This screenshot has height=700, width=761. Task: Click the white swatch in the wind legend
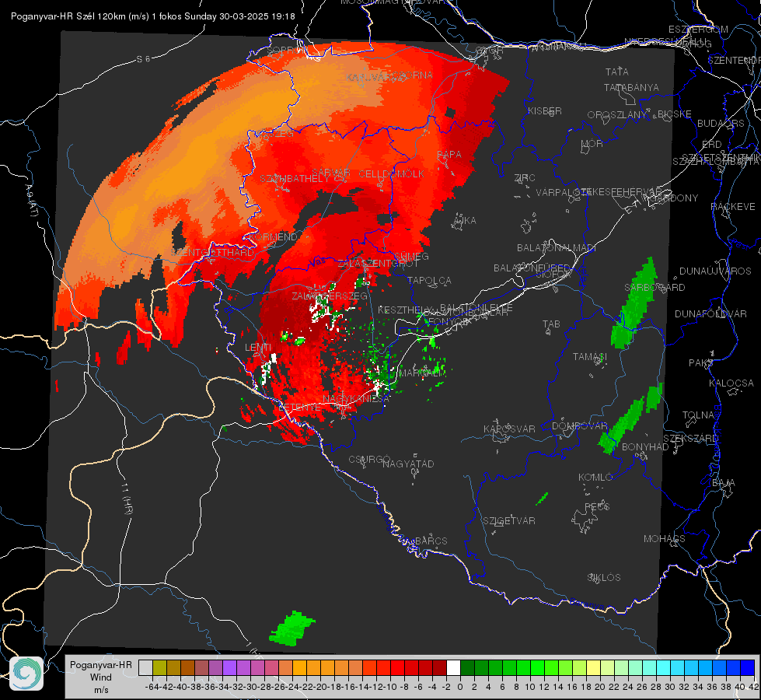tap(453, 667)
